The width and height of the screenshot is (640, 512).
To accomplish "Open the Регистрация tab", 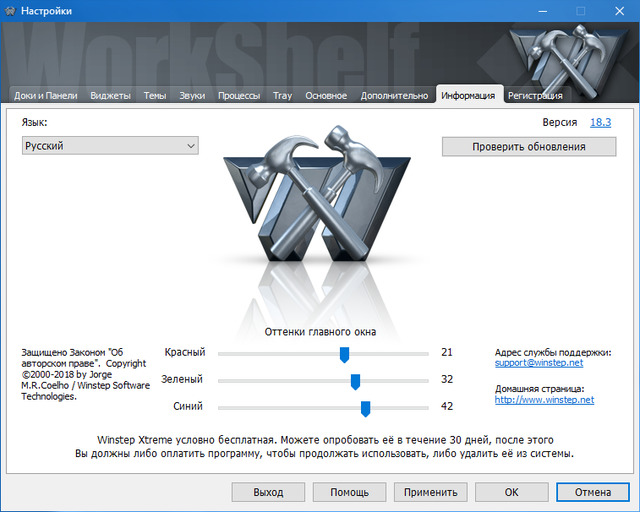I will click(x=535, y=96).
